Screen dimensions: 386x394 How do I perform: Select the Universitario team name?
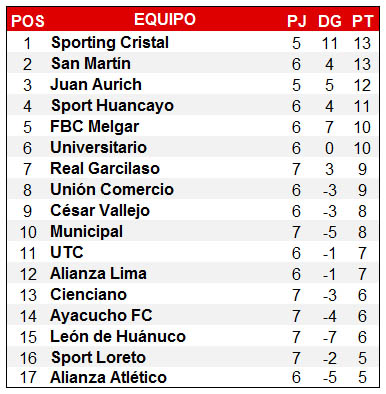[98, 147]
